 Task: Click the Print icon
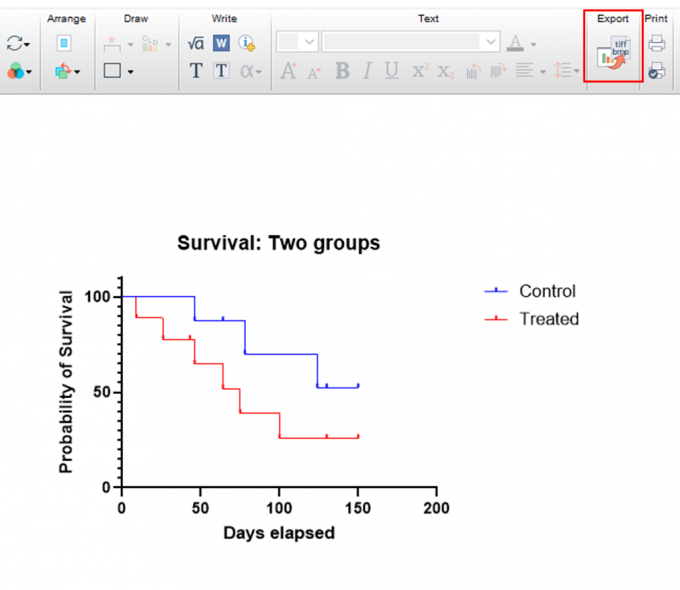657,43
